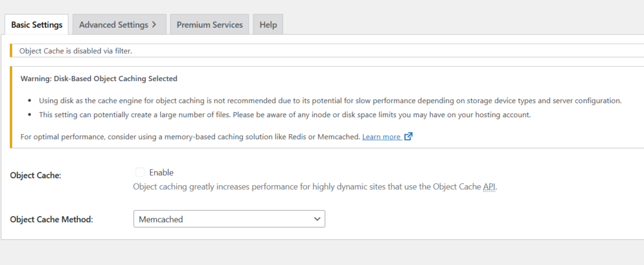Click the bullet about inode or disk space limits
644x265 pixels.
(285, 115)
